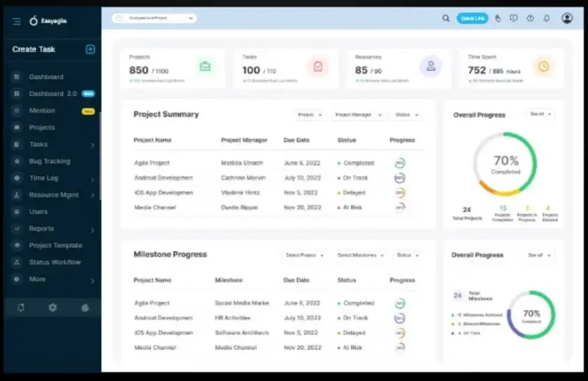Click the Time Spent clock card icon
Image resolution: width=588 pixels, height=381 pixels.
pos(543,67)
